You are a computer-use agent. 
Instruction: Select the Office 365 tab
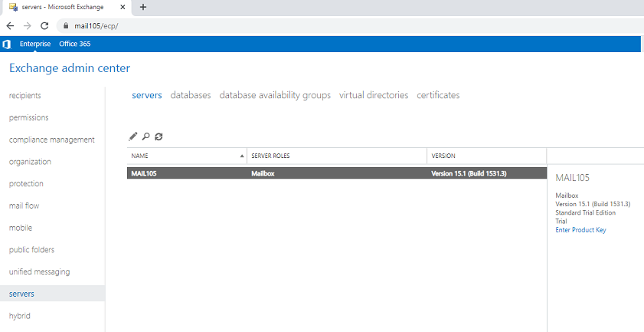(75, 44)
